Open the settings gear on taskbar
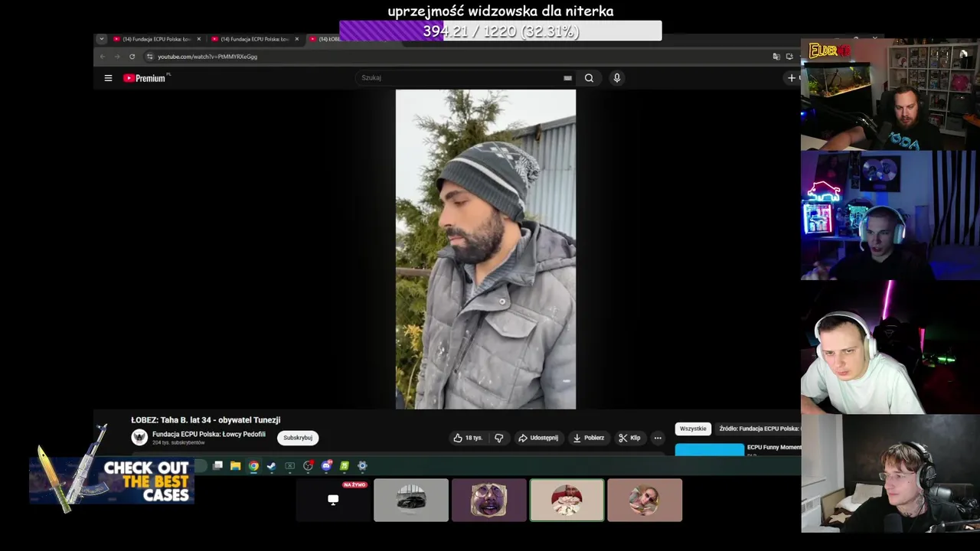The height and width of the screenshot is (551, 980). [362, 465]
